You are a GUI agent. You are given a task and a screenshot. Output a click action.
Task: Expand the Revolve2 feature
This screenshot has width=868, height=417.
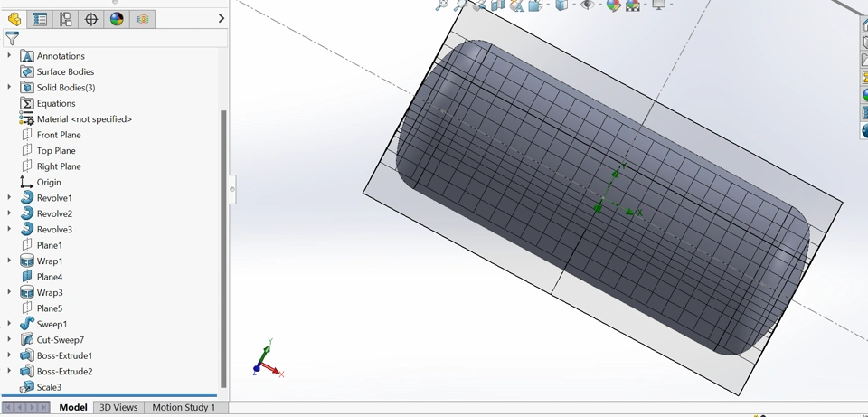(9, 213)
